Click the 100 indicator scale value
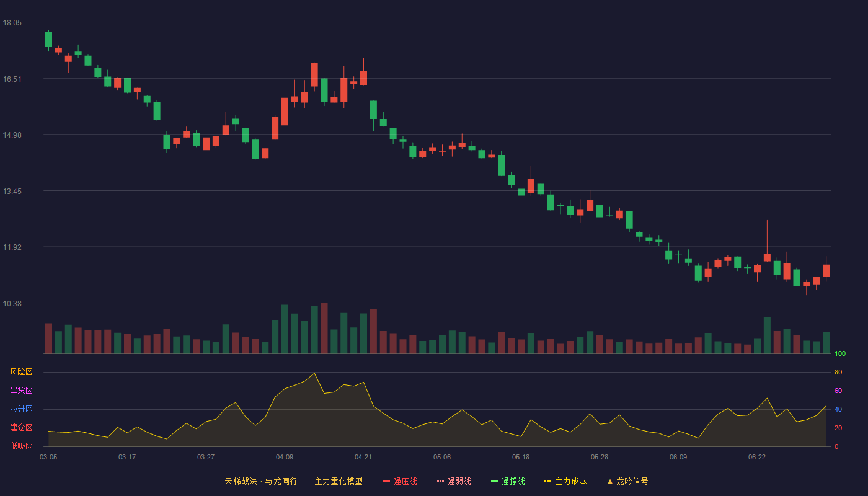The width and height of the screenshot is (868, 496). [840, 354]
